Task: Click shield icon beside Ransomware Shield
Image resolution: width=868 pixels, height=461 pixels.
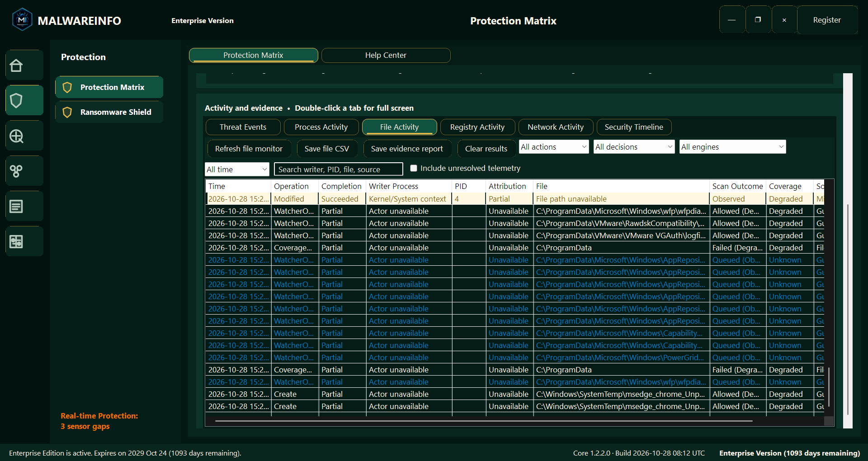Action: 67,112
